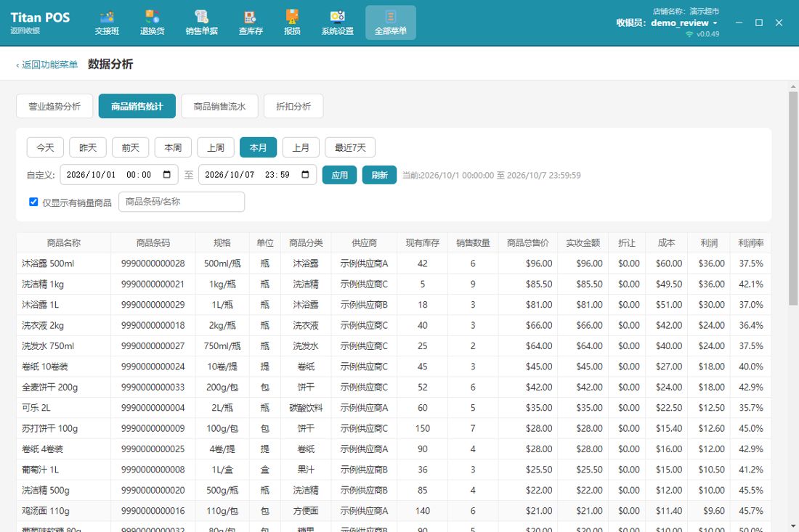Sort by 销售数量 column header
The height and width of the screenshot is (532, 799).
tap(473, 243)
